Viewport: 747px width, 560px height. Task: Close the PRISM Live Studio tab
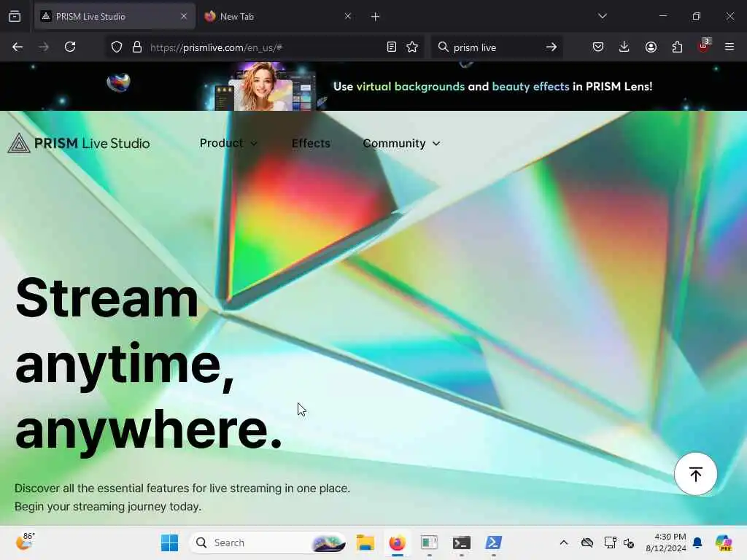pos(184,16)
